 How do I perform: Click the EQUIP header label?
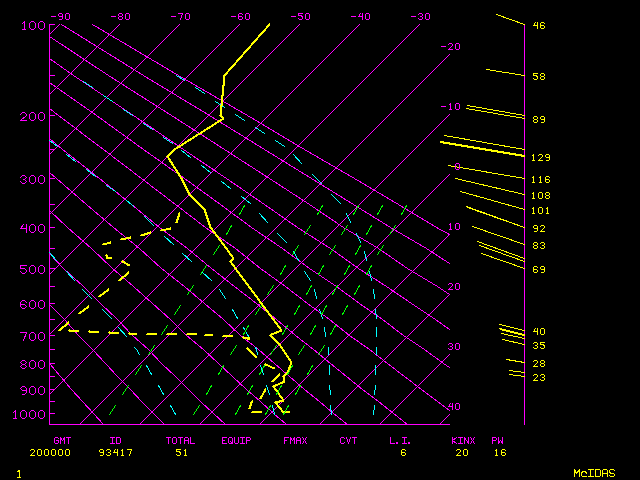[x=237, y=440]
